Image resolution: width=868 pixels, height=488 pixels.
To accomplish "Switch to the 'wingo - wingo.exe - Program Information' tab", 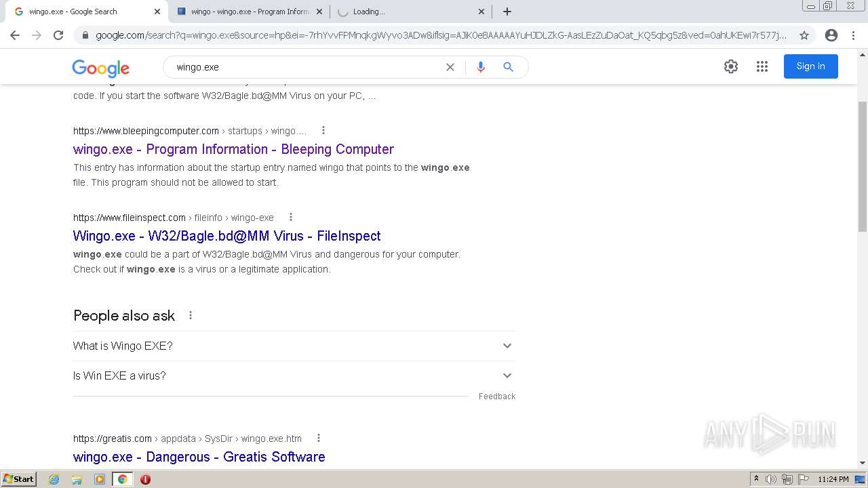I will coord(248,12).
